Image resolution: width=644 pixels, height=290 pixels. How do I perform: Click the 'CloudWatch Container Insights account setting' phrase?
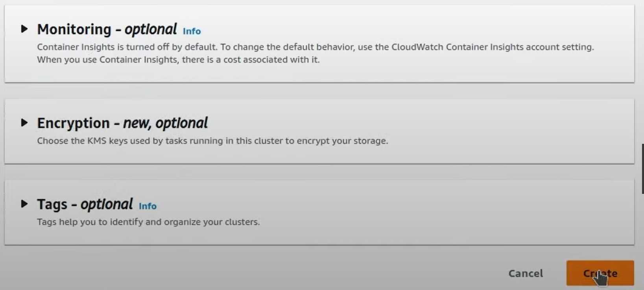point(493,47)
